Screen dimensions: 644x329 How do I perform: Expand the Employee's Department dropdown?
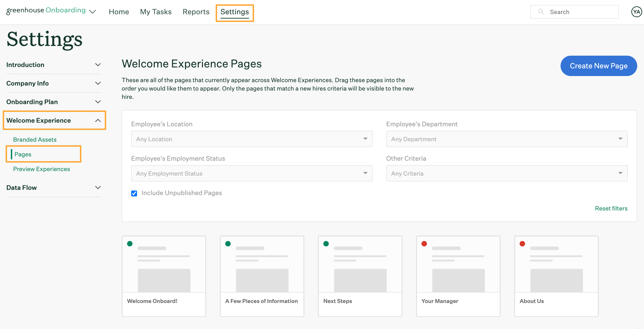(x=507, y=138)
